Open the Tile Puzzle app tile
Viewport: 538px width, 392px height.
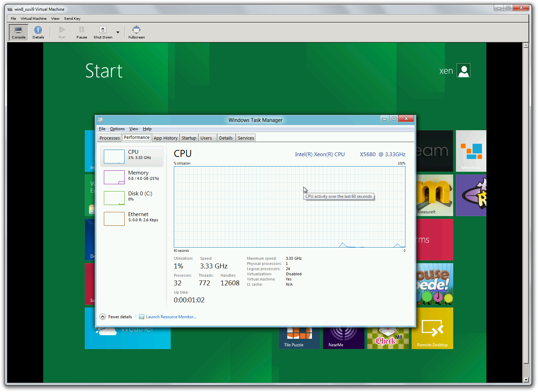[299, 338]
